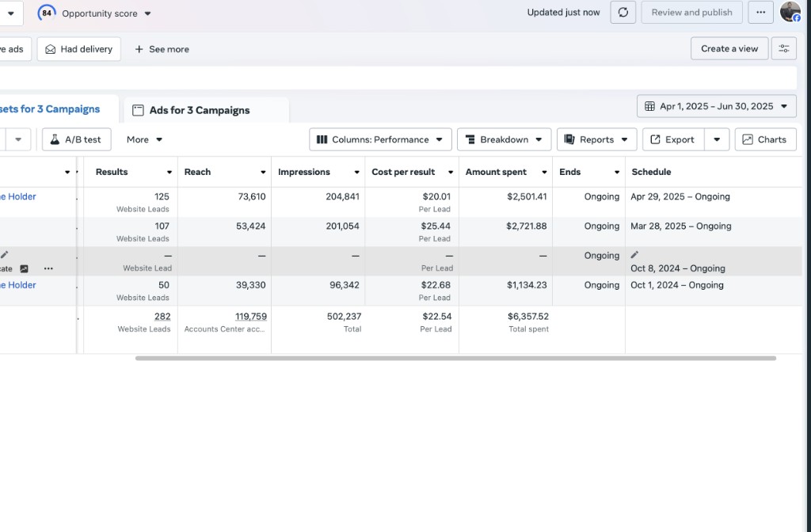
Task: Click the Schedule column header
Action: (x=651, y=172)
